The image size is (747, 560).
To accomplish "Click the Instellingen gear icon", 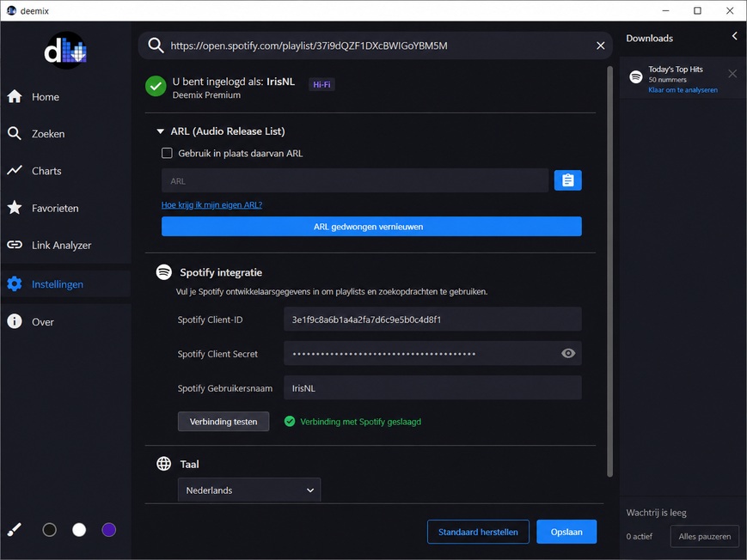I will pos(15,283).
